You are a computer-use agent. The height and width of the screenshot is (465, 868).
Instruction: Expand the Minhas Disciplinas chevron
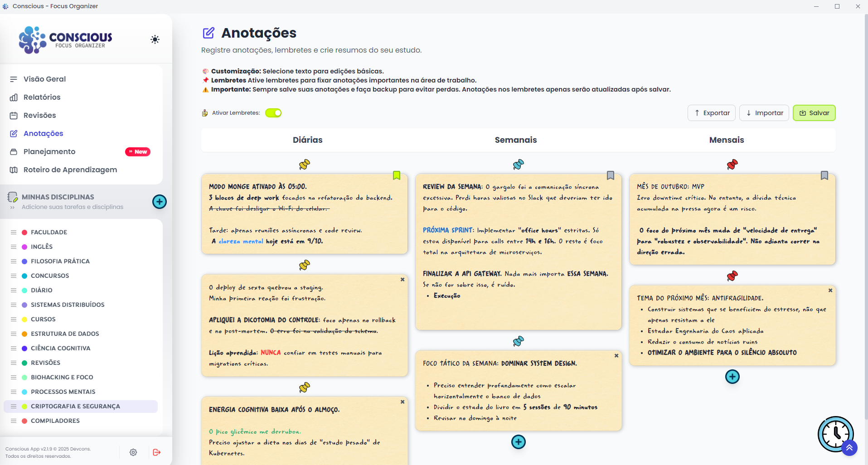(11, 207)
